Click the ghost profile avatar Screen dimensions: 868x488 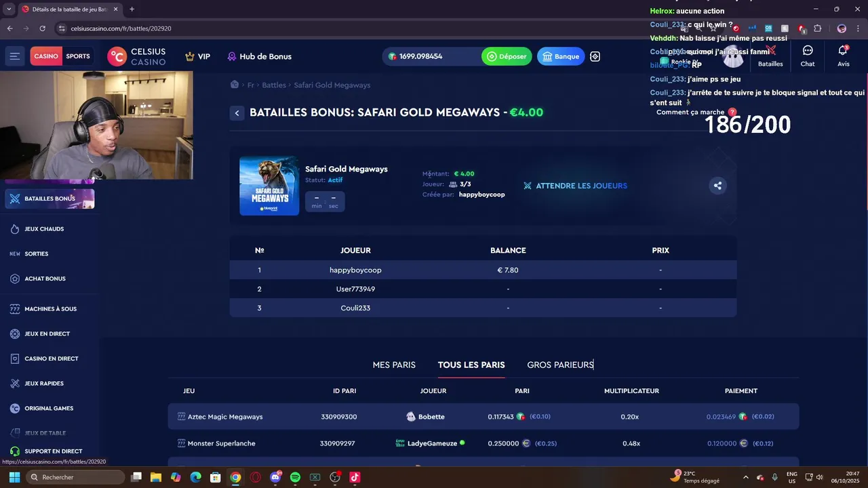[733, 58]
